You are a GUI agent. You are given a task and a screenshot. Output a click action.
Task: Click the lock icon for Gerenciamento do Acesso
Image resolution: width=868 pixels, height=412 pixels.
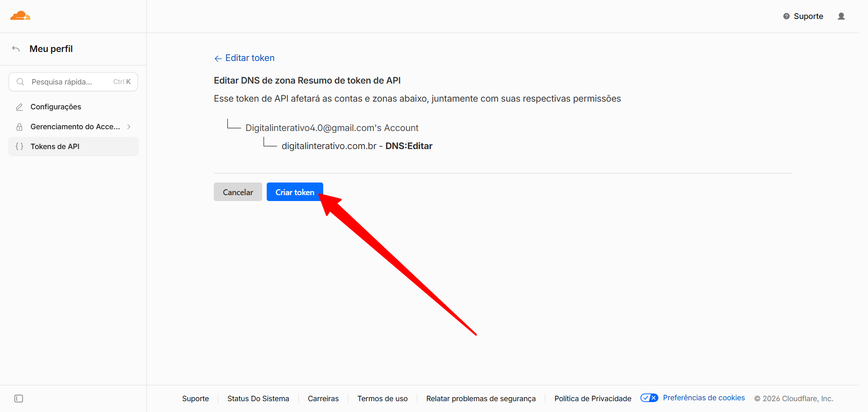19,127
